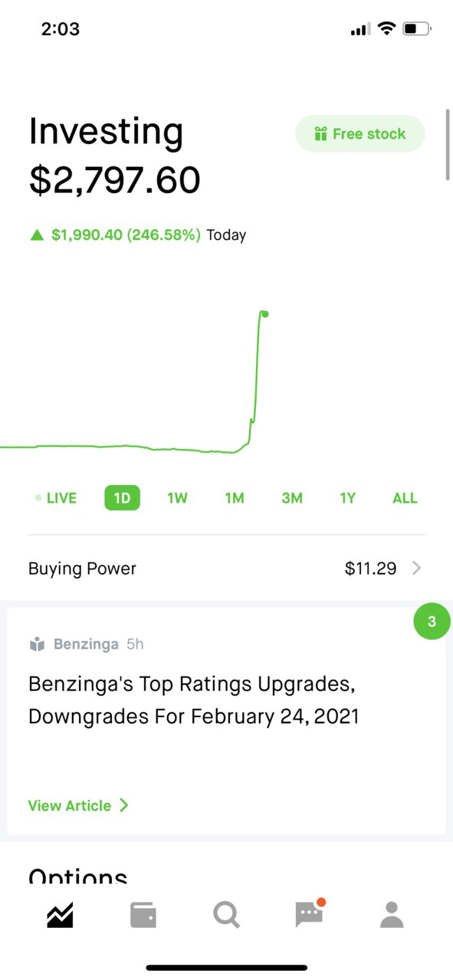The image size is (453, 980).
Task: Tap the Benzinga source logo icon
Action: (x=37, y=644)
